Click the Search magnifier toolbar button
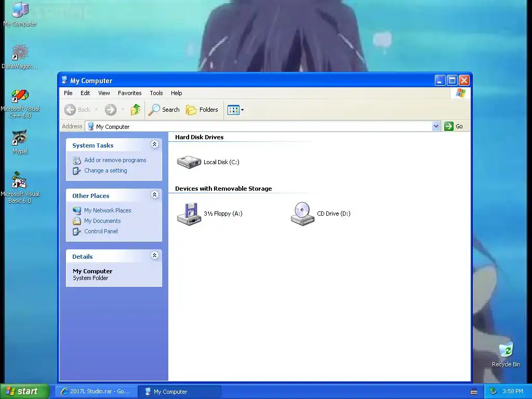Screen dimensions: 532x399 coord(164,110)
